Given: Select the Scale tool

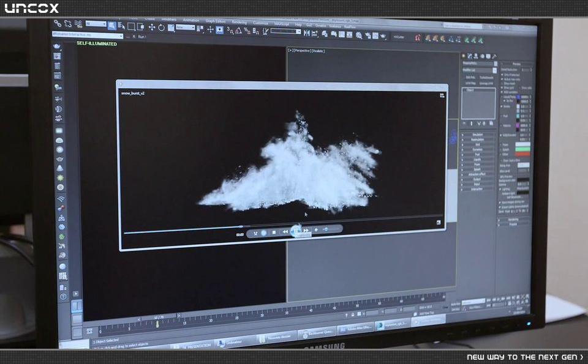Looking at the screenshot, I should (171, 28).
